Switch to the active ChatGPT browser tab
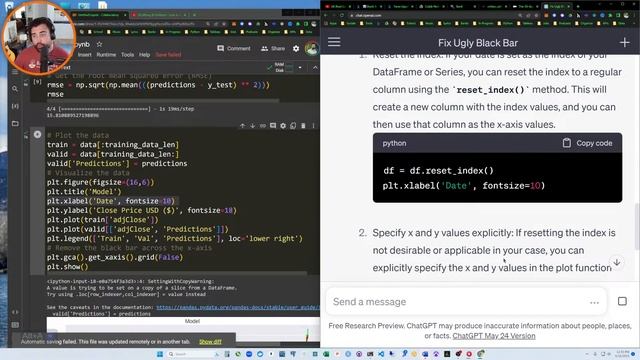This screenshot has width=640, height=360. [556, 7]
